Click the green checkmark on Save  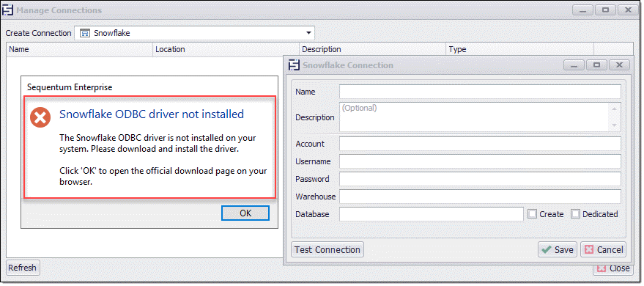(547, 250)
